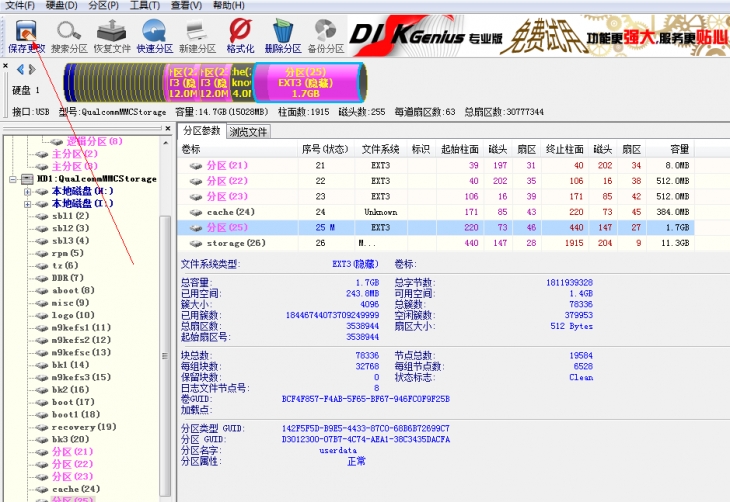730x502 pixels.
Task: Select misc(9) tree item
Action: (x=70, y=303)
